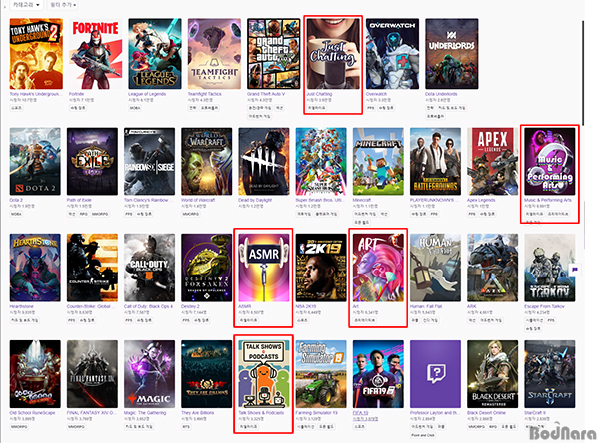Open Tony Hawk's Underground 2 cover art
The width and height of the screenshot is (600, 443).
click(36, 54)
